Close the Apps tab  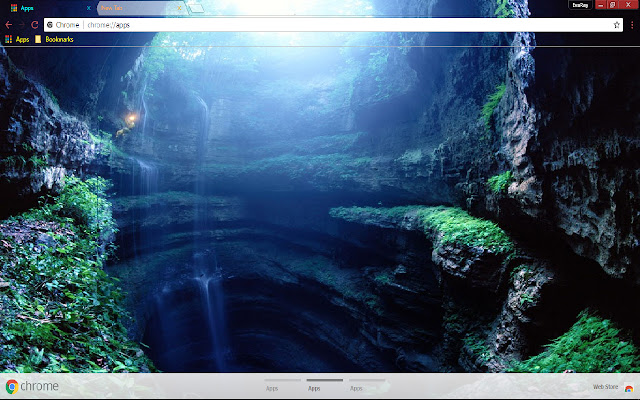(x=88, y=8)
